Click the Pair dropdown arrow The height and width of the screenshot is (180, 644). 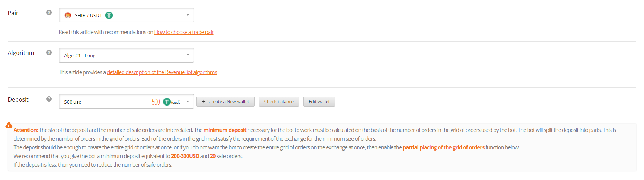pos(188,15)
